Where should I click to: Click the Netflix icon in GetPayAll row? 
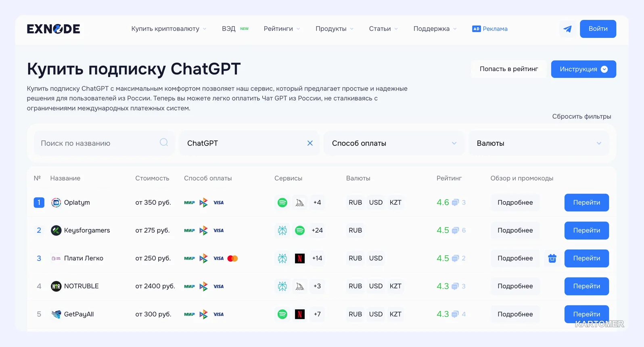(x=300, y=314)
